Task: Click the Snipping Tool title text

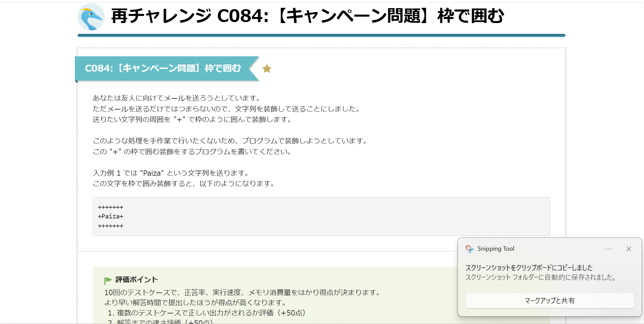Action: (496, 249)
